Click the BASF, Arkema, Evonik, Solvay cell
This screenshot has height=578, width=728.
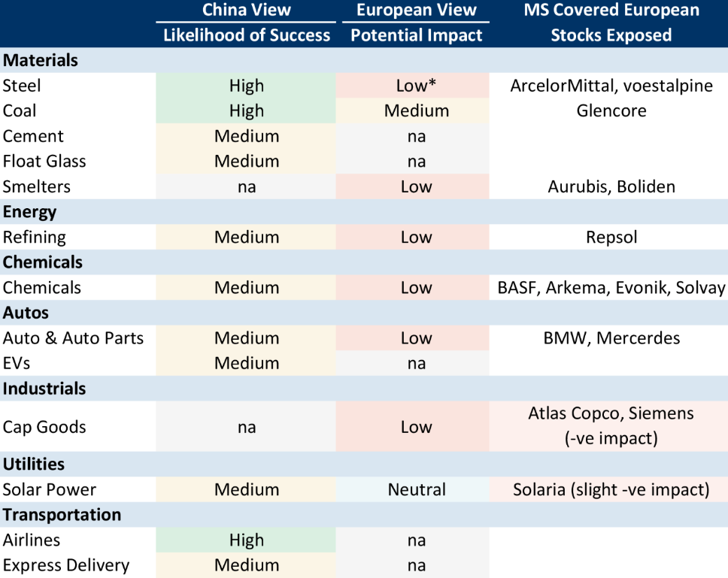coord(611,288)
